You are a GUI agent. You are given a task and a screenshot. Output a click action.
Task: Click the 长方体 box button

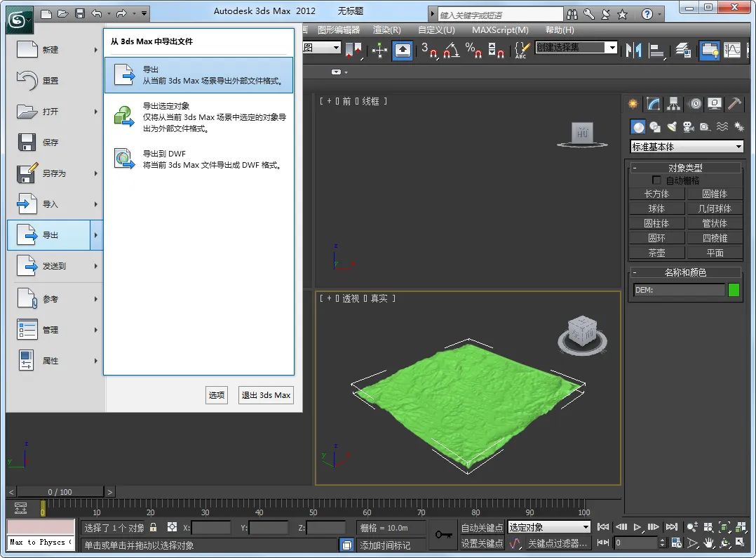coord(656,194)
